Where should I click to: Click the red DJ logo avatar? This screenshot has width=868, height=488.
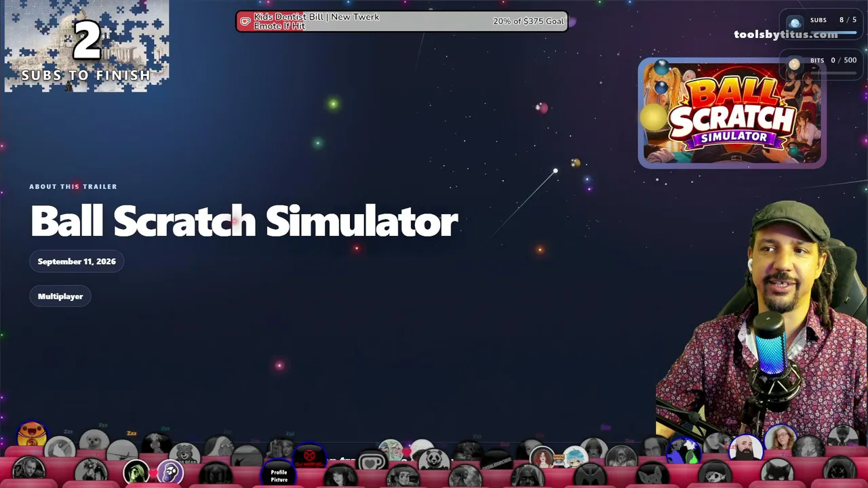click(309, 456)
